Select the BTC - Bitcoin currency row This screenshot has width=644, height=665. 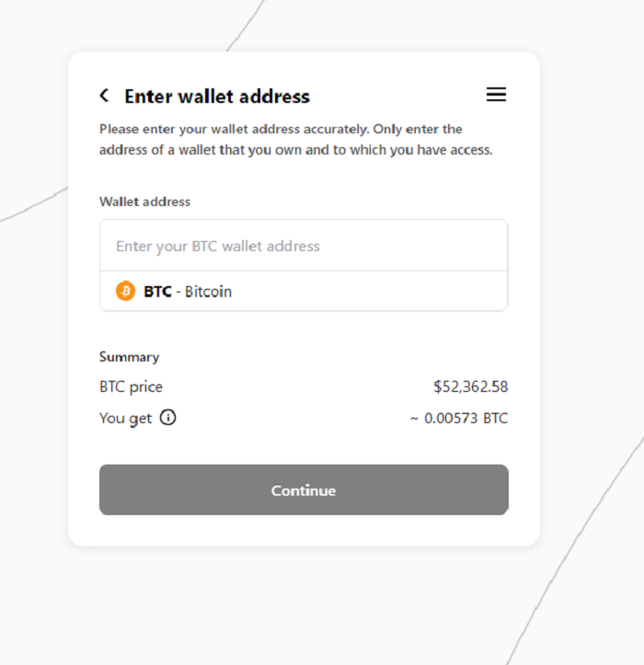click(304, 291)
